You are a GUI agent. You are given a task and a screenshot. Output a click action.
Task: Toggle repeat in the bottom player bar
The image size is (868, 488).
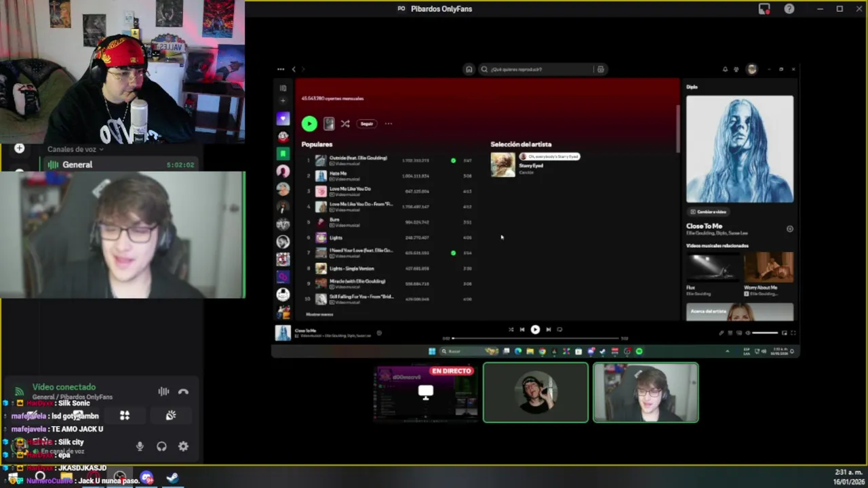coord(559,329)
